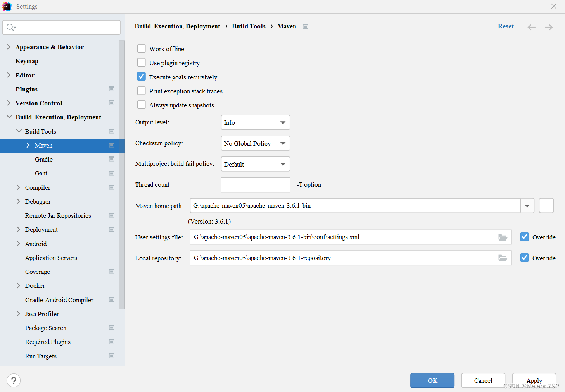
Task: Open the Checksum policy dropdown
Action: tap(255, 143)
